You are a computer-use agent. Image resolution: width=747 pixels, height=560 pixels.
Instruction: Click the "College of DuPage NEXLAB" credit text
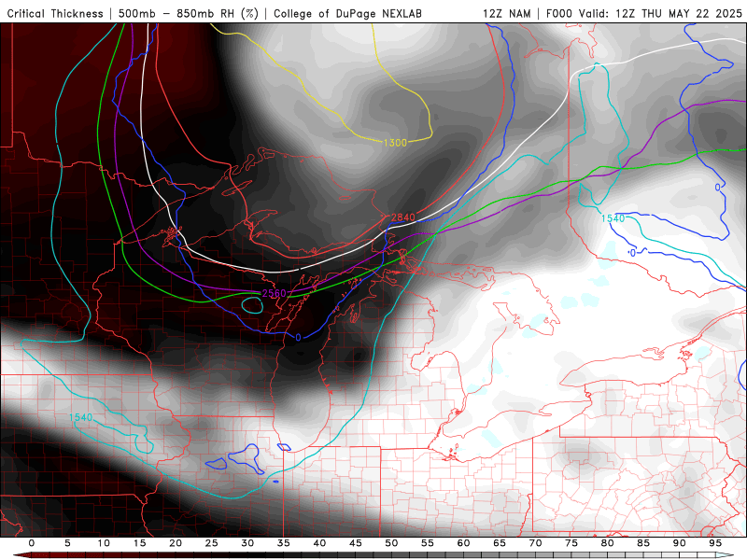tap(347, 14)
